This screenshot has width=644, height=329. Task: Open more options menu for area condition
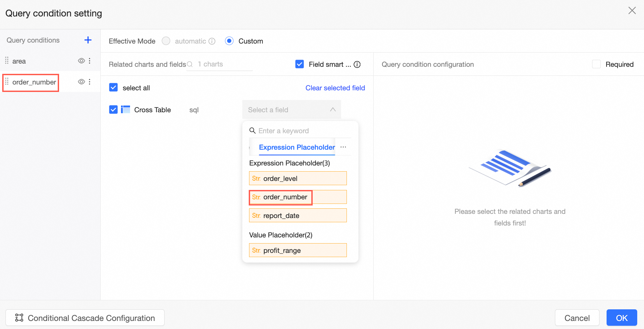pyautogui.click(x=90, y=61)
